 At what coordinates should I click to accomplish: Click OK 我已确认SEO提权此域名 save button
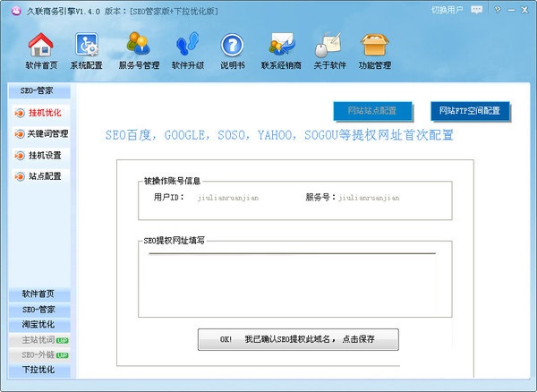click(x=298, y=339)
